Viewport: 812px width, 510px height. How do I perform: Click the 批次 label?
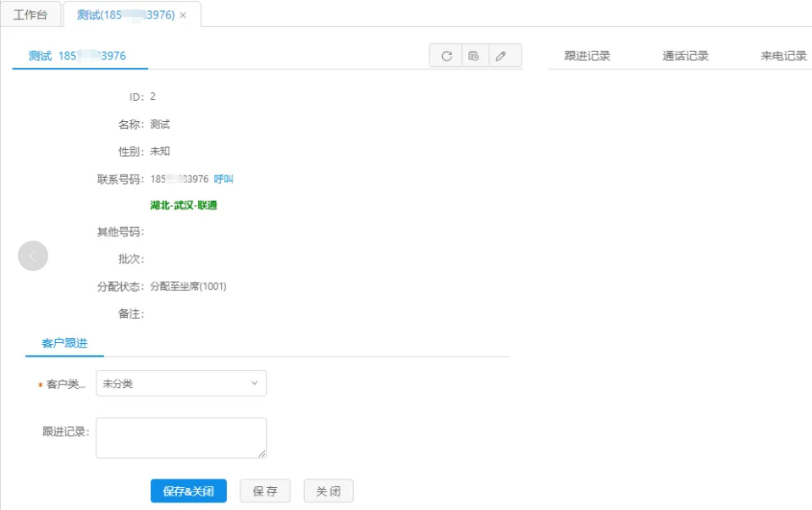tap(131, 258)
